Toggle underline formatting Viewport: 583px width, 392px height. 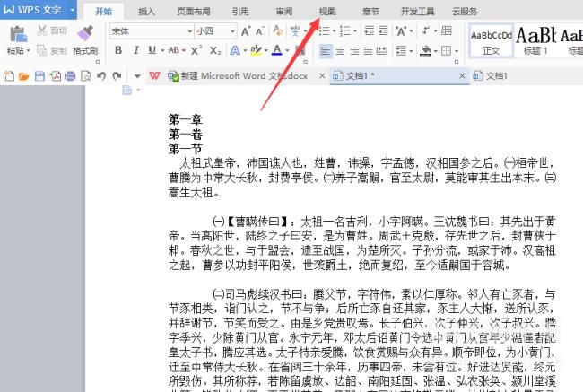[x=152, y=50]
